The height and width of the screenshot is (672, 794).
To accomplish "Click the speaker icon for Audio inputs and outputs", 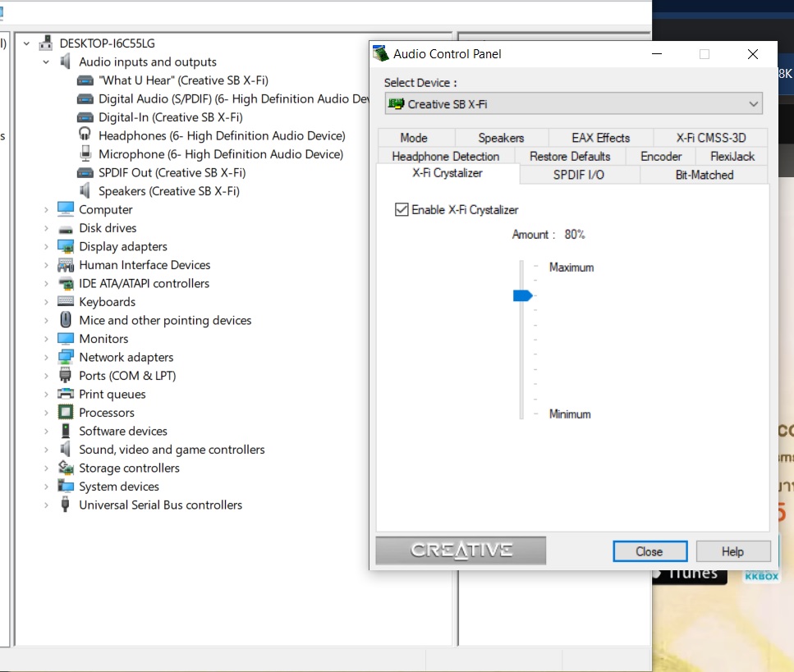I will pos(66,62).
